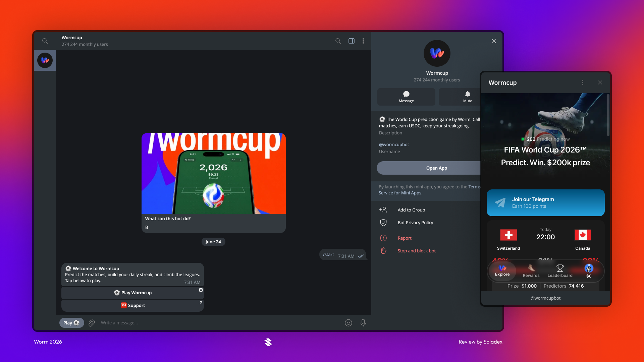Close the Wormcup mini app window

[600, 82]
